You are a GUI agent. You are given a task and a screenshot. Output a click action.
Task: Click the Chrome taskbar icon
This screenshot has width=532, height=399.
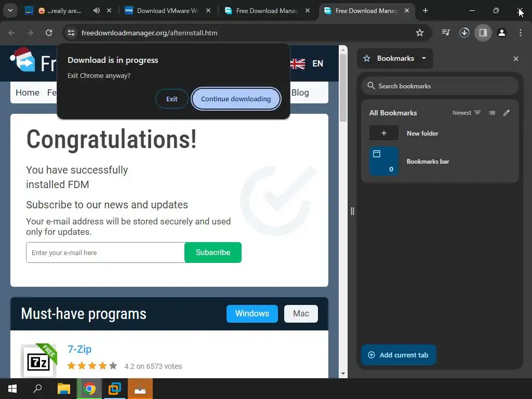coord(89,389)
